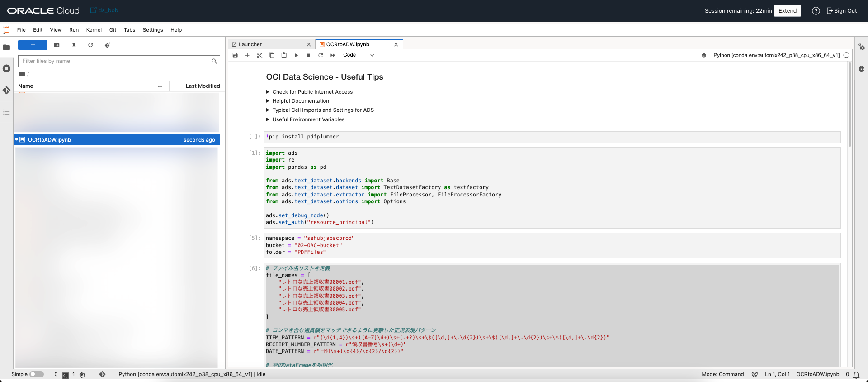
Task: Open the Tabs menu
Action: click(129, 30)
